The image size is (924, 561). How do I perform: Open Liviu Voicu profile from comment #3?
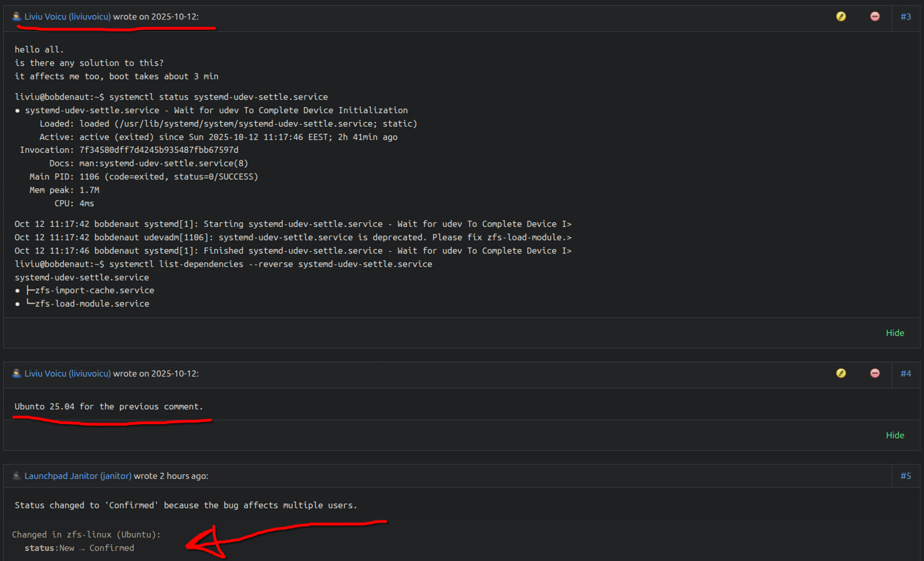tap(67, 16)
